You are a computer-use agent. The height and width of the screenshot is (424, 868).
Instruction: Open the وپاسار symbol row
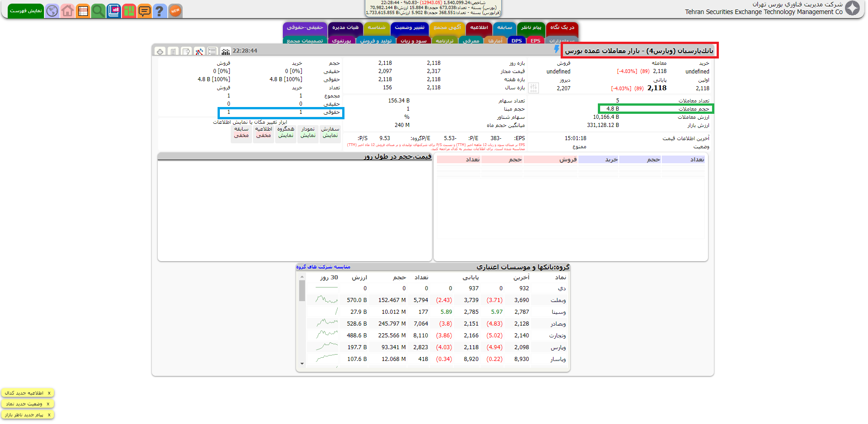[437, 359]
